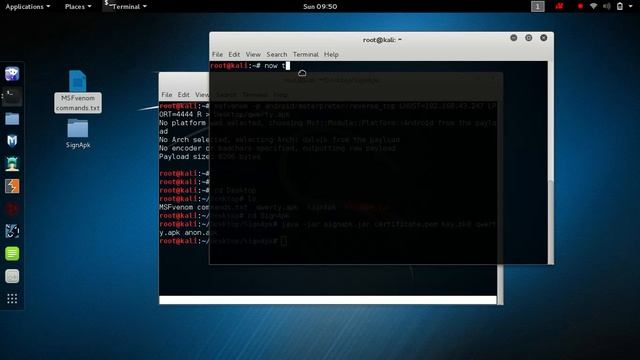Launch Metasploit Framework from the dock
The height and width of the screenshot is (360, 640).
(x=12, y=141)
